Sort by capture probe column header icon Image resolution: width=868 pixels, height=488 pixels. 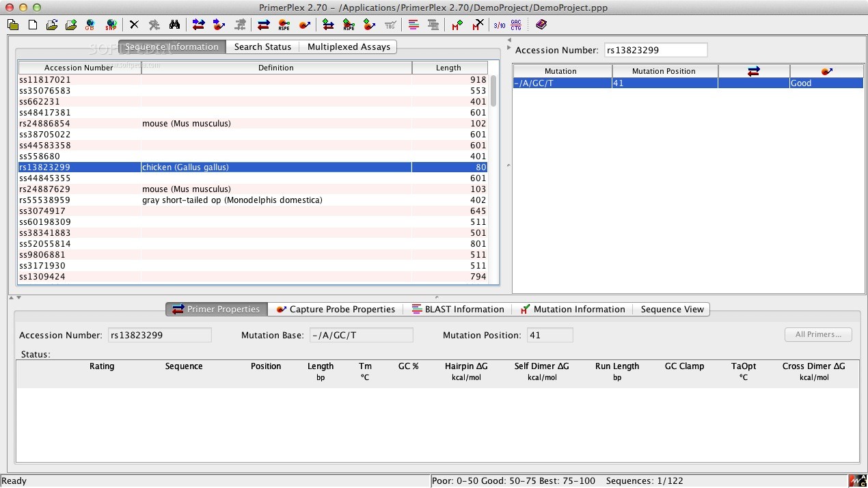826,71
